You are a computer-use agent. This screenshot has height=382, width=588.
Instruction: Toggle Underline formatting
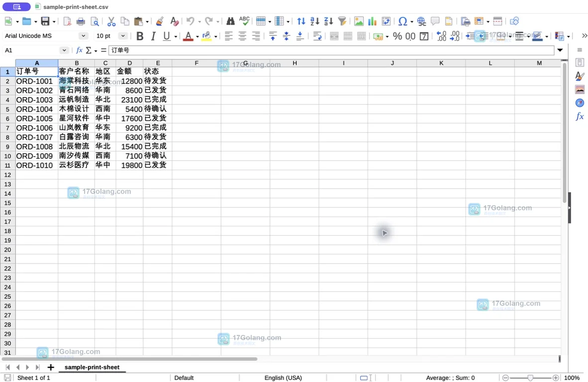tap(167, 36)
